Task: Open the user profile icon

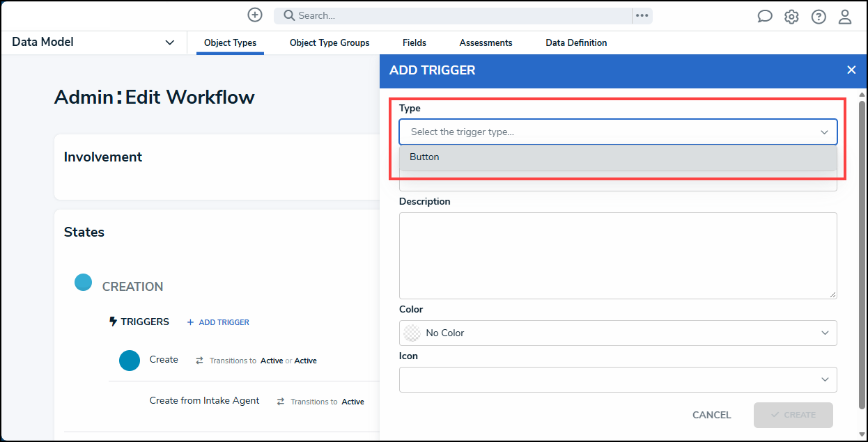Action: pos(845,17)
